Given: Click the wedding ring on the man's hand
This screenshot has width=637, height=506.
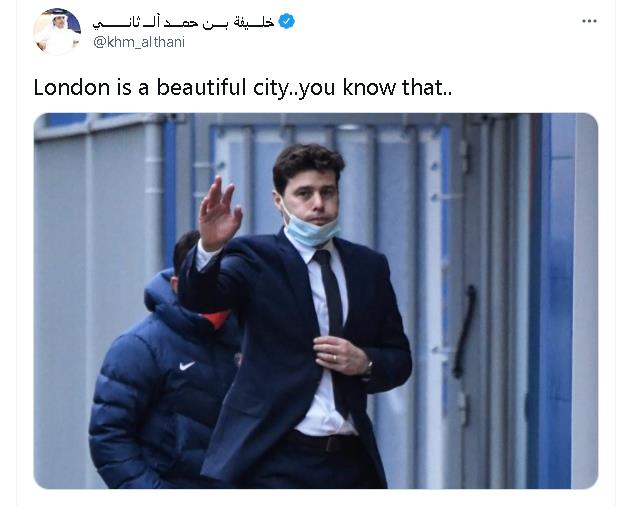Looking at the screenshot, I should tap(335, 358).
